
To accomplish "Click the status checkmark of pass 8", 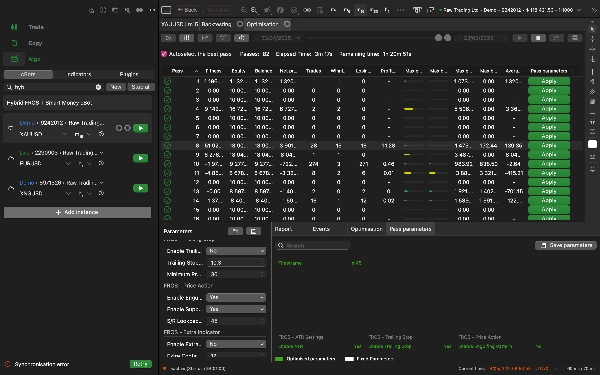I will tap(167, 145).
